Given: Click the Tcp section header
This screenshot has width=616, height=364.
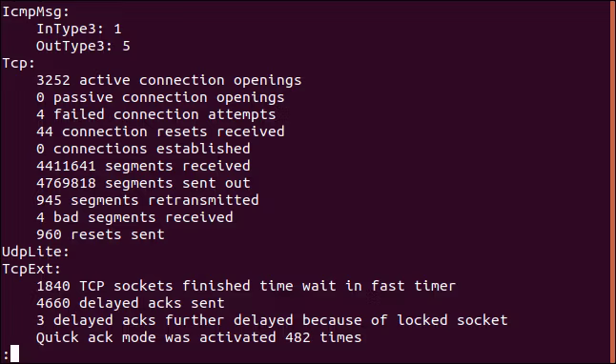Looking at the screenshot, I should pyautogui.click(x=18, y=63).
